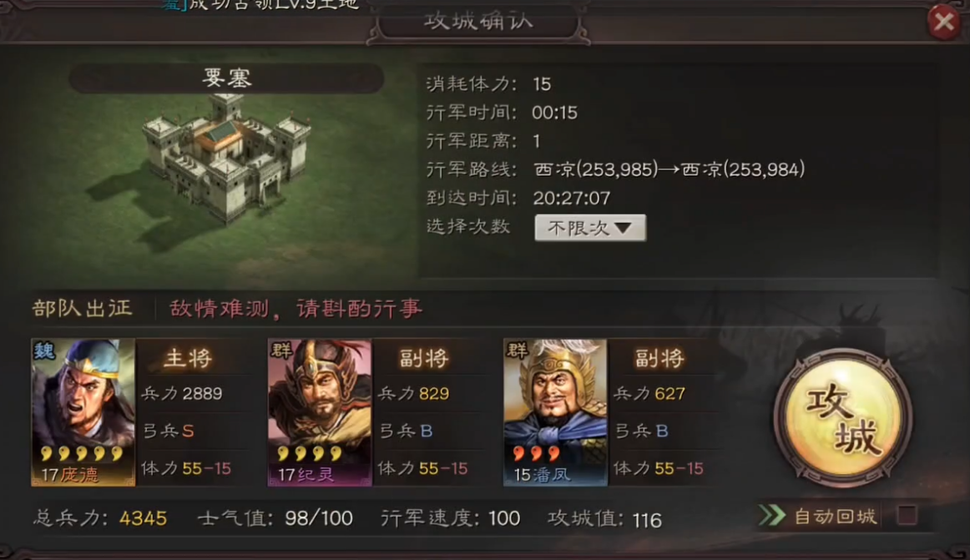This screenshot has width=970, height=560.
Task: Click the 攻城确认 title header
Action: click(x=478, y=20)
